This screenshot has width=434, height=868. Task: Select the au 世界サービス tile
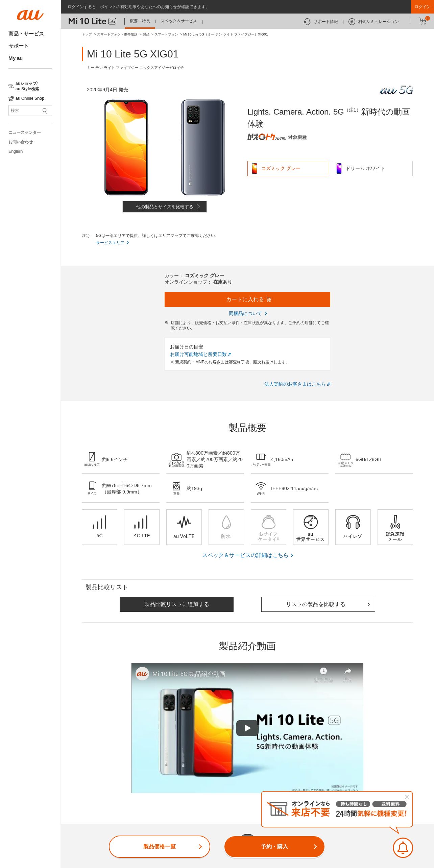(311, 527)
